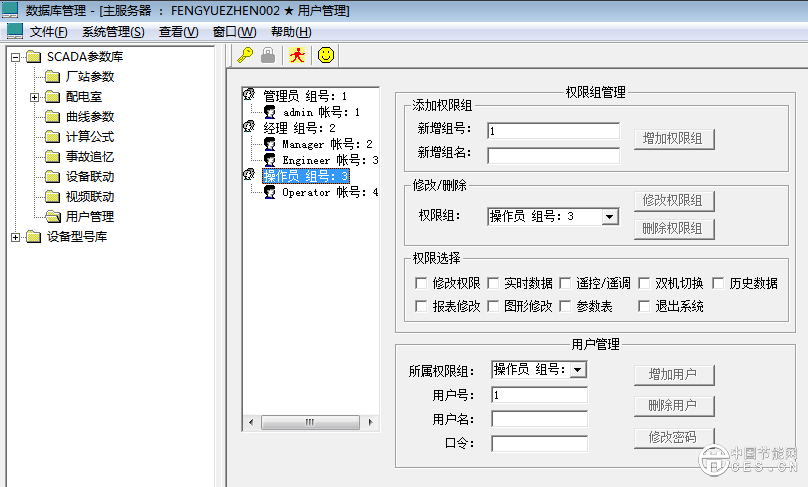Click the 用户号 input field

click(540, 395)
